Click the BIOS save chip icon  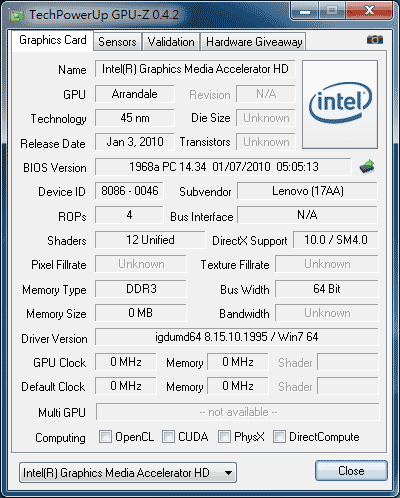click(367, 166)
